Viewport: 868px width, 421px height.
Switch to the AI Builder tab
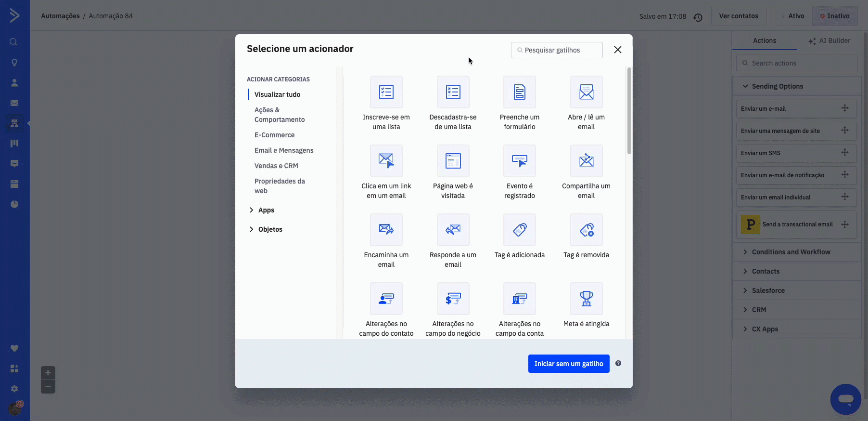[830, 41]
